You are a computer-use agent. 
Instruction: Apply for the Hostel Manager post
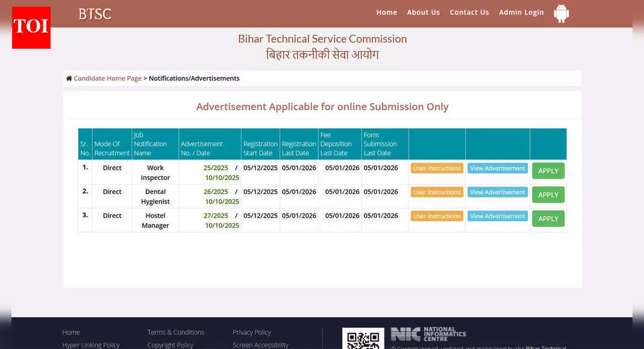click(x=548, y=219)
